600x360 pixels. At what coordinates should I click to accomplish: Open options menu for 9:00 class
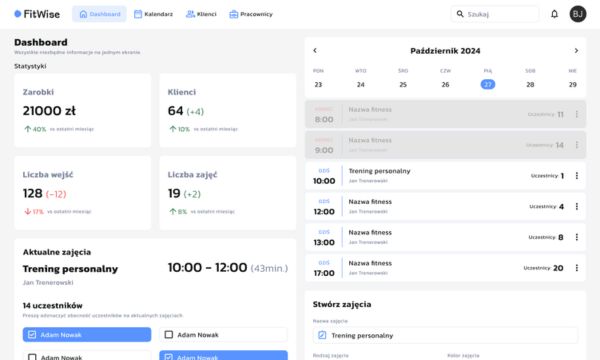(577, 145)
